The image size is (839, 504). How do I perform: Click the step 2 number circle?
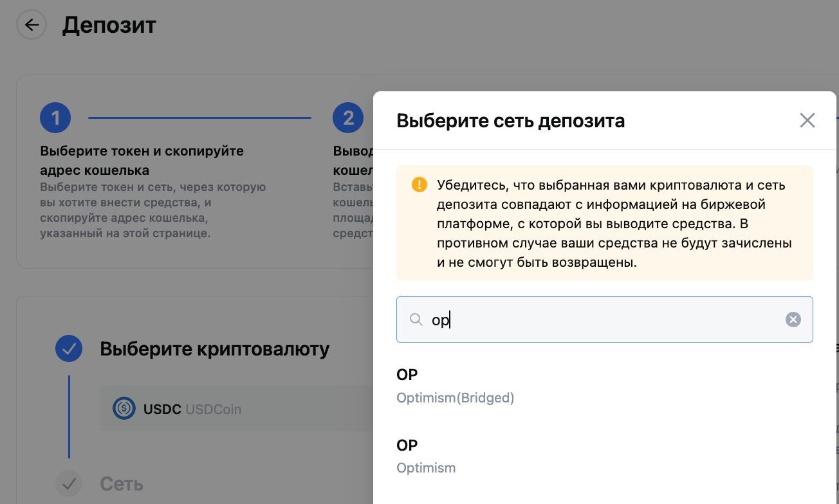(348, 118)
